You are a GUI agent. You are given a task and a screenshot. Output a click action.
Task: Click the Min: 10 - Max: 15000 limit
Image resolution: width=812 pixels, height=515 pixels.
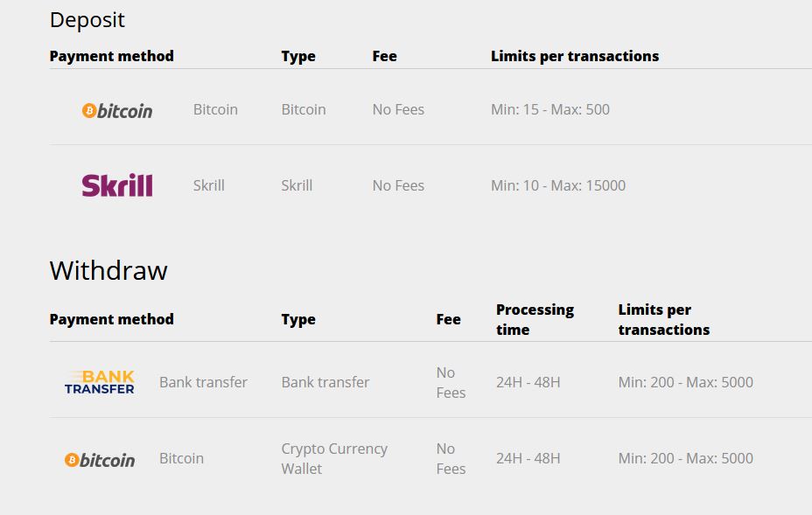click(x=558, y=185)
